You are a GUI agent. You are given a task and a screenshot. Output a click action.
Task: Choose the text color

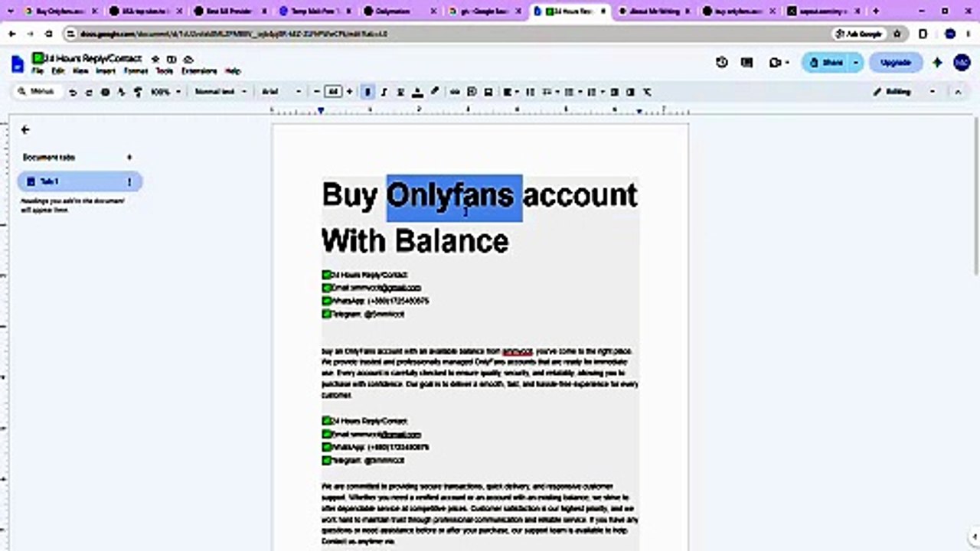[x=416, y=92]
